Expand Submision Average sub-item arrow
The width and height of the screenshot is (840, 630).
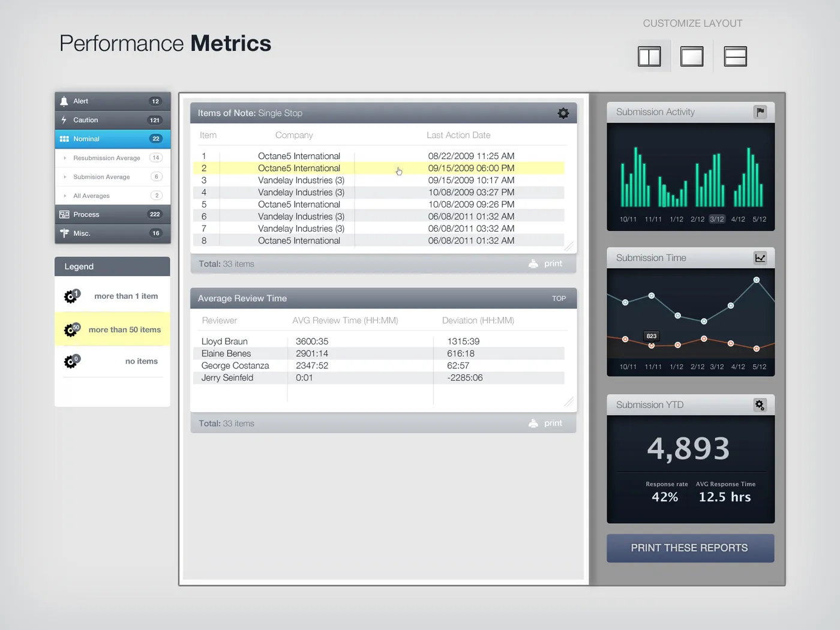pyautogui.click(x=65, y=177)
